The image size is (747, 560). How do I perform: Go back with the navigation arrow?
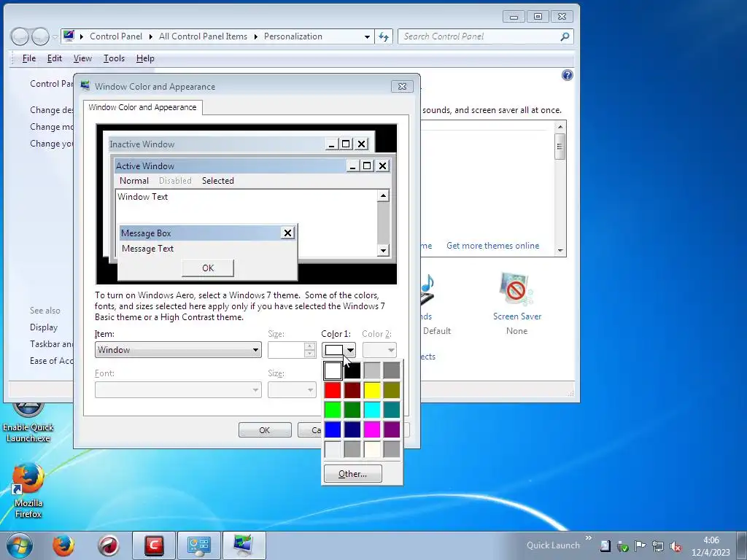tap(20, 36)
